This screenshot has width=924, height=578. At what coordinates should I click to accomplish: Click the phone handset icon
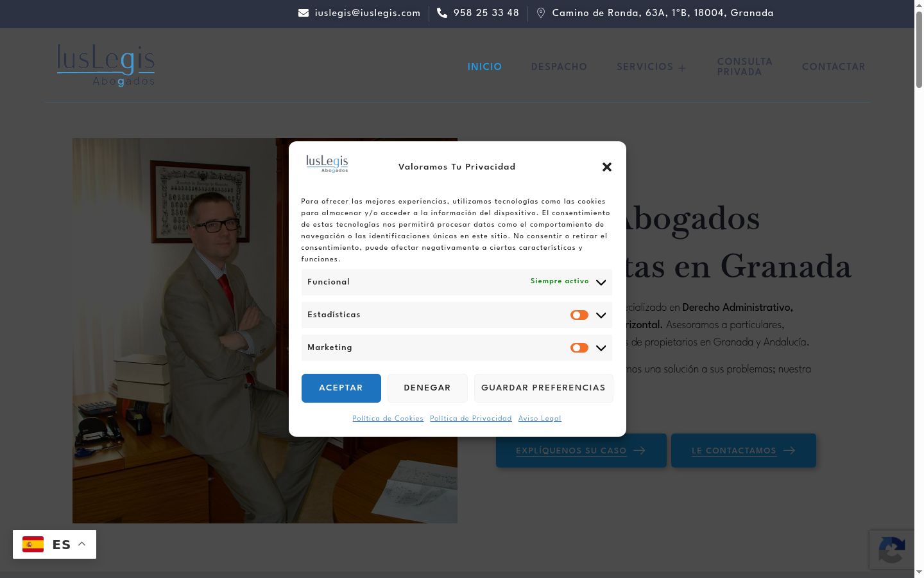click(x=442, y=13)
